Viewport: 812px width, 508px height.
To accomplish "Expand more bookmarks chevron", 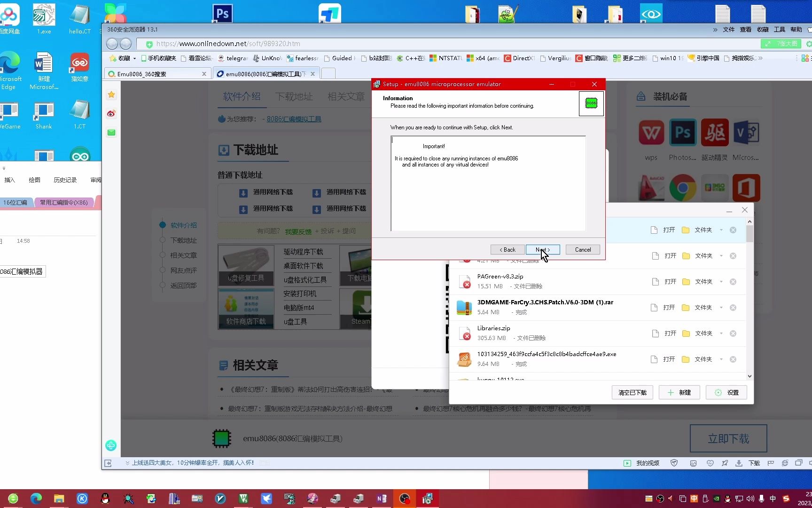I will click(x=760, y=58).
